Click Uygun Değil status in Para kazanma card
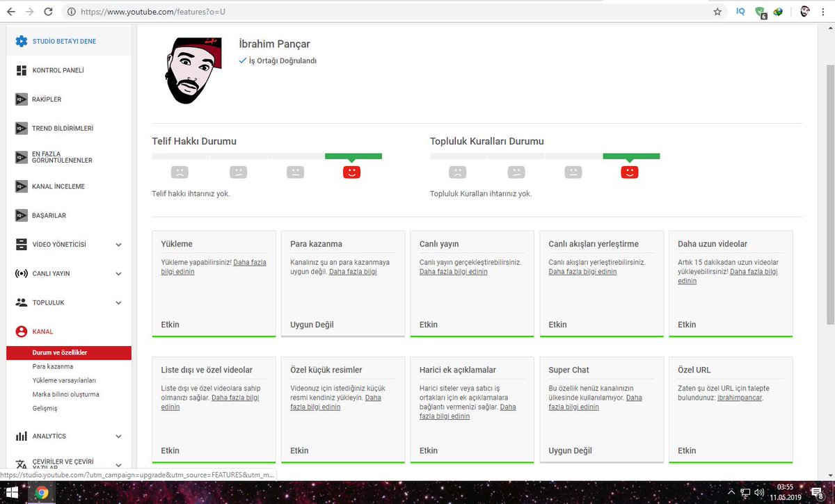 tap(312, 325)
